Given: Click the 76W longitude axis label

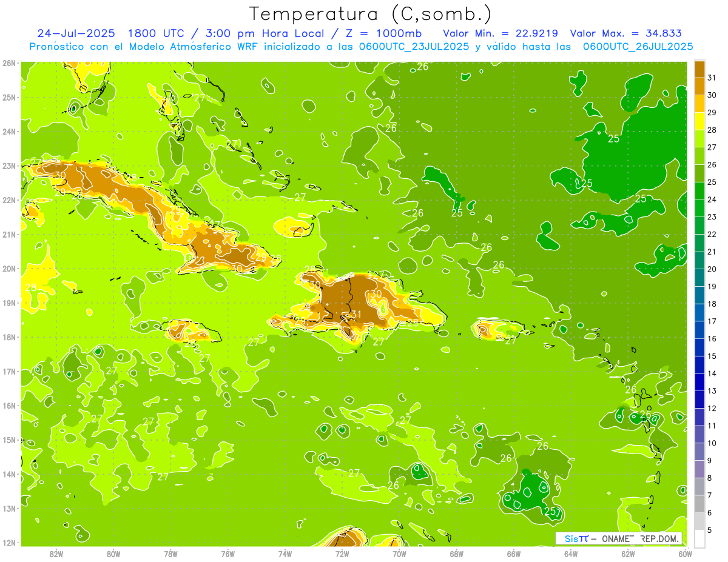Looking at the screenshot, I should [227, 553].
